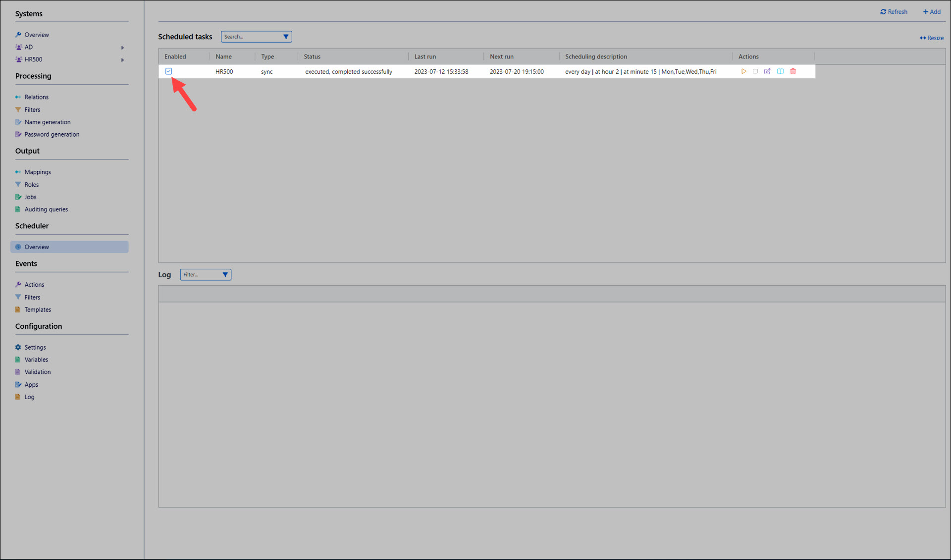Open the Log filter dropdown arrow
The height and width of the screenshot is (560, 951).
click(x=225, y=275)
